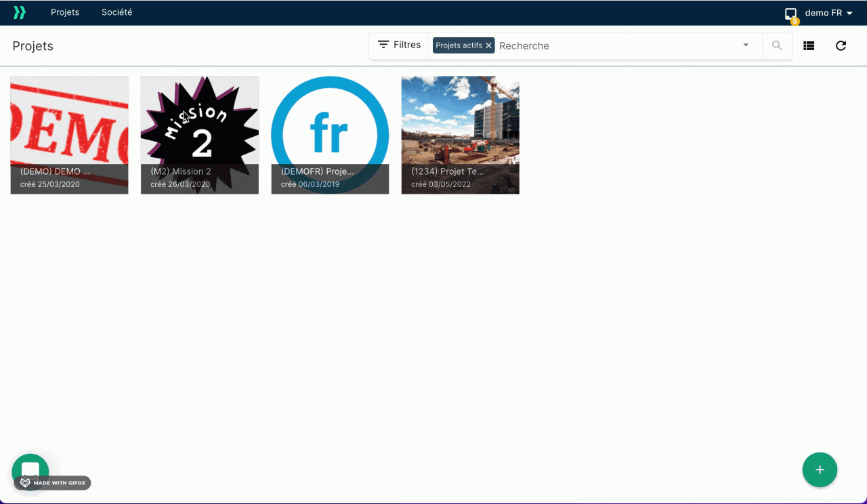This screenshot has height=504, width=867.
Task: Click the Made with Gifox badge
Action: [x=53, y=483]
